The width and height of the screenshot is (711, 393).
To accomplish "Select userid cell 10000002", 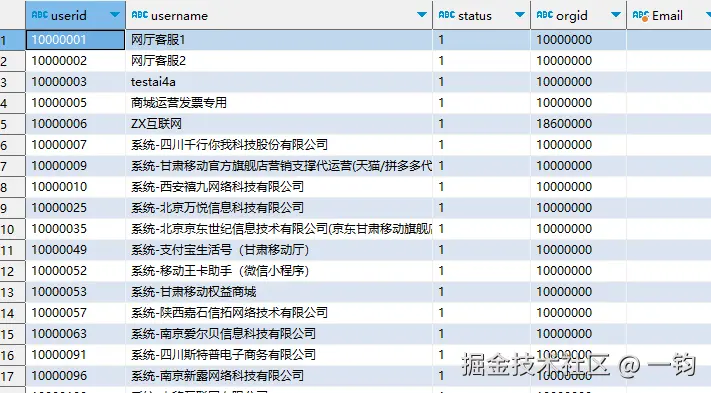I will tap(75, 61).
